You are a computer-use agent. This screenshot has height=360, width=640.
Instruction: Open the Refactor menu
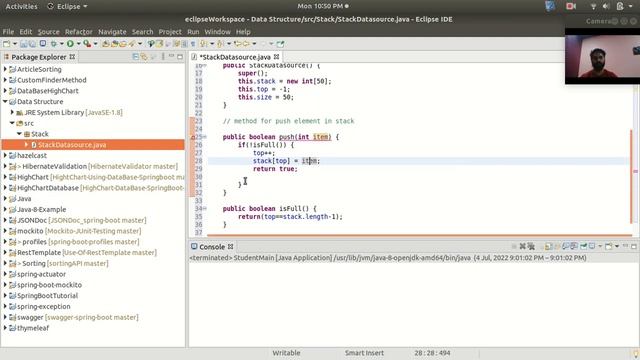(79, 31)
